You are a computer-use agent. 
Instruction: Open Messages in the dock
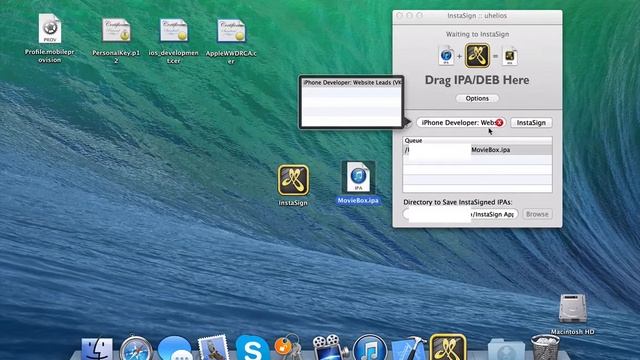[175, 349]
